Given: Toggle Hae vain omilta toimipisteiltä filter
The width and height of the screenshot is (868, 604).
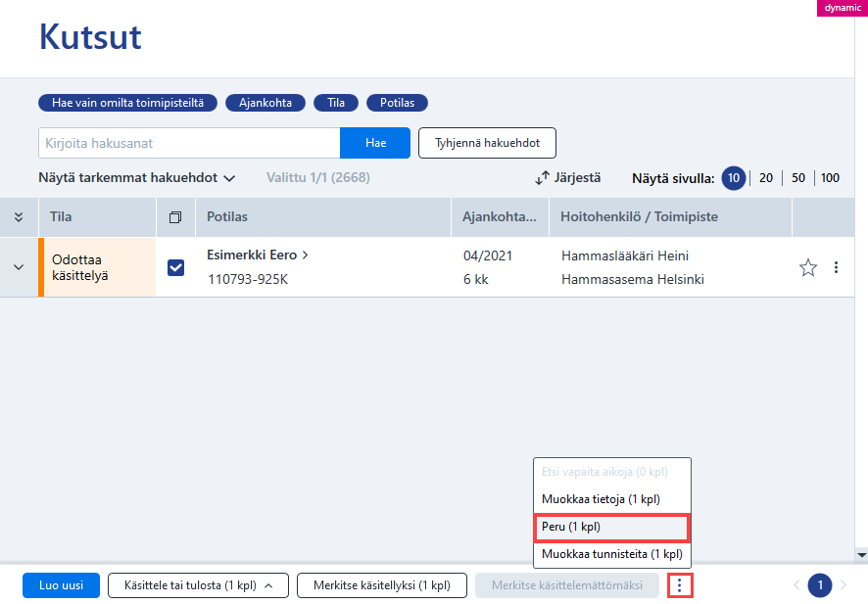Looking at the screenshot, I should tap(127, 103).
